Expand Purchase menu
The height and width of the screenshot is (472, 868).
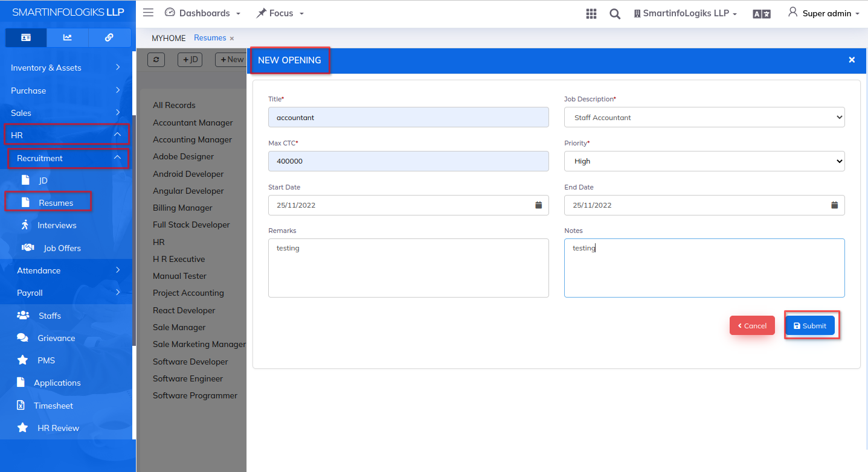pyautogui.click(x=66, y=91)
